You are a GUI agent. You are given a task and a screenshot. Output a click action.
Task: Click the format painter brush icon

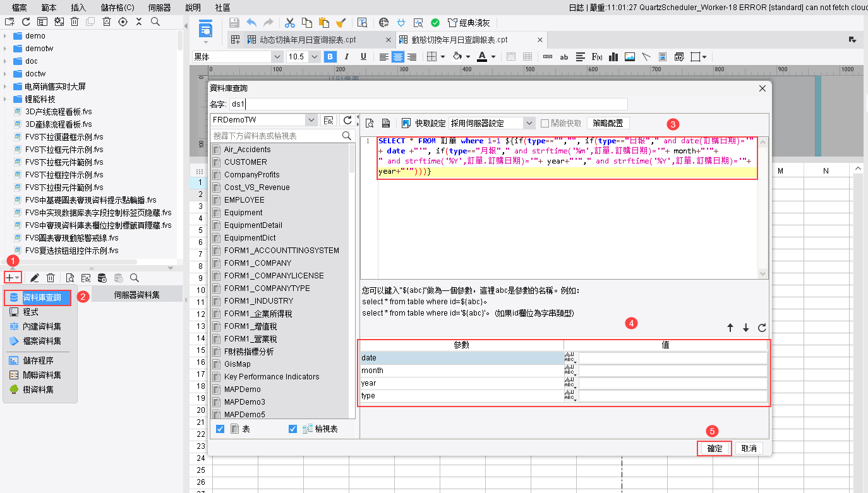pyautogui.click(x=341, y=23)
